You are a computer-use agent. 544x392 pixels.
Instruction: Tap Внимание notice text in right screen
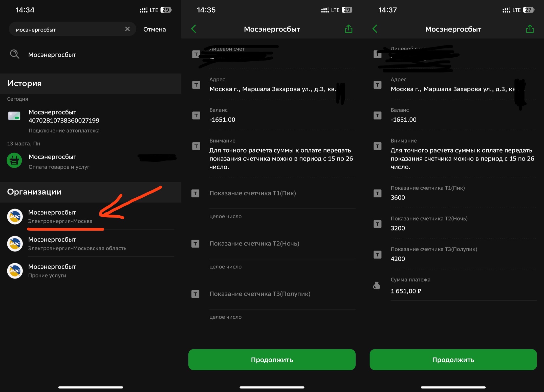462,158
